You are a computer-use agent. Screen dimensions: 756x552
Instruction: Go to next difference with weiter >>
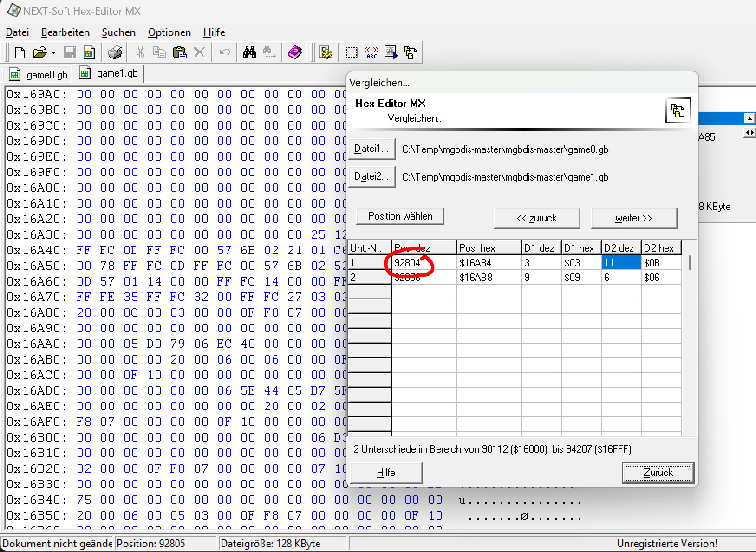click(x=633, y=218)
